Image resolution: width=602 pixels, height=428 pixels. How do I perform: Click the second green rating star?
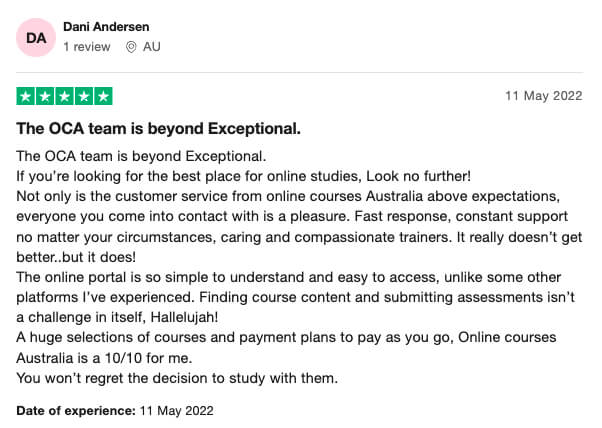[45, 97]
